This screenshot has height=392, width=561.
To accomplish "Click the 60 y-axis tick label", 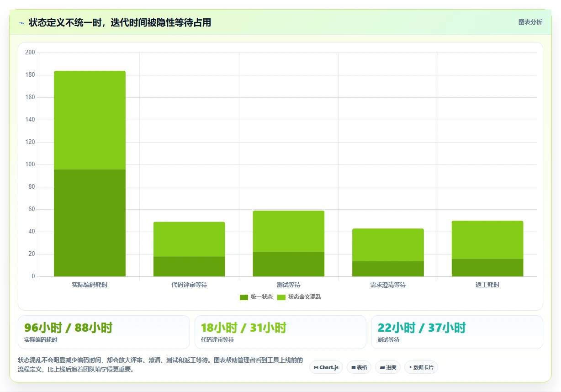I will tap(32, 209).
